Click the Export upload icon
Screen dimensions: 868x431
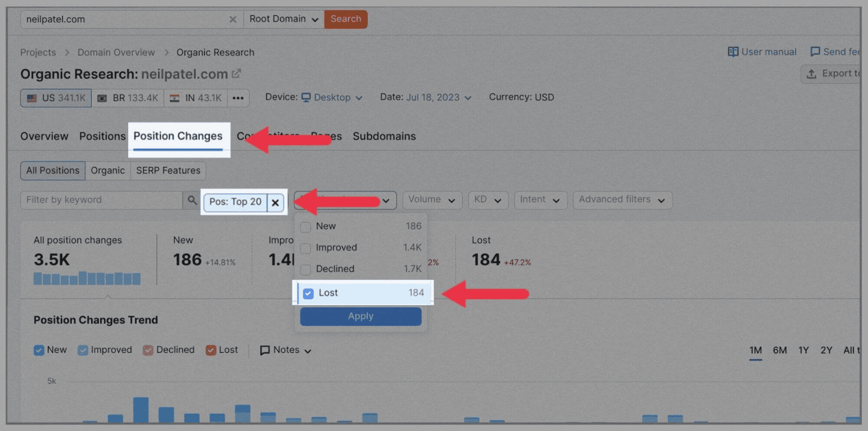click(812, 74)
